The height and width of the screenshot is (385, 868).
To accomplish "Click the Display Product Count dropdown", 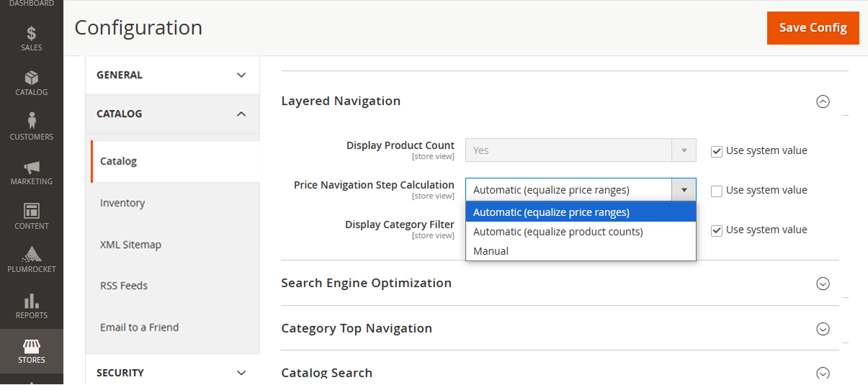I will tap(581, 150).
